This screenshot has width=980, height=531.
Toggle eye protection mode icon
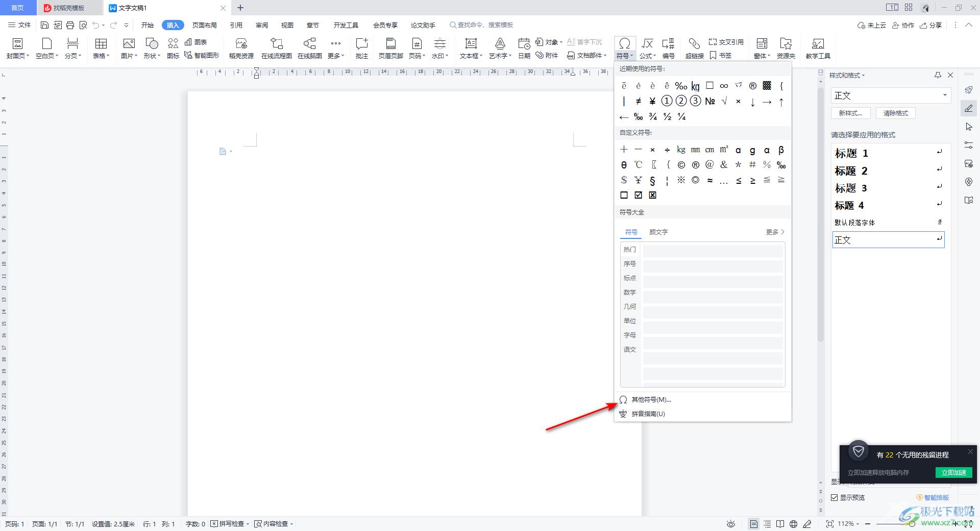coord(731,524)
